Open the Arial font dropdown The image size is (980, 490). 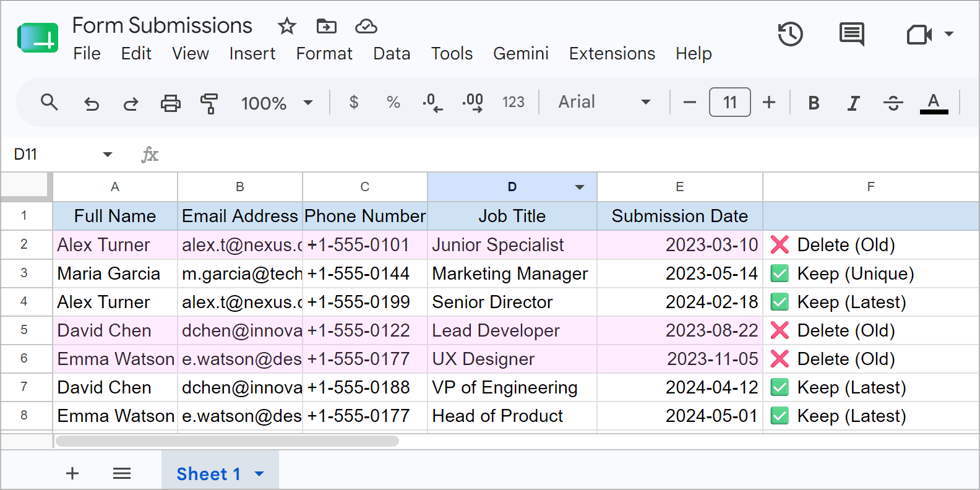[x=604, y=102]
